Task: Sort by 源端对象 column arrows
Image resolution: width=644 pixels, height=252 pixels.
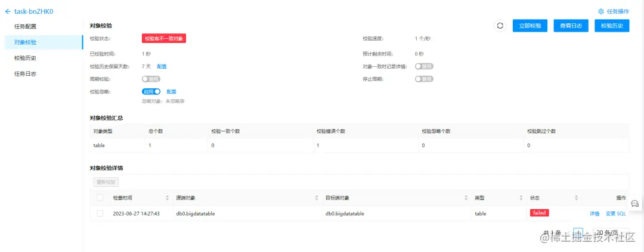Action: pos(317,198)
